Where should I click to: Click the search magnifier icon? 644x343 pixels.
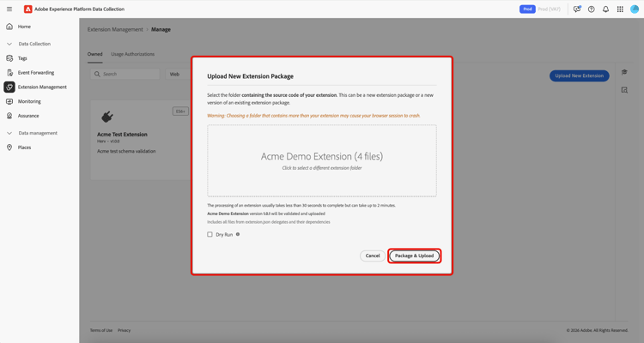(97, 75)
